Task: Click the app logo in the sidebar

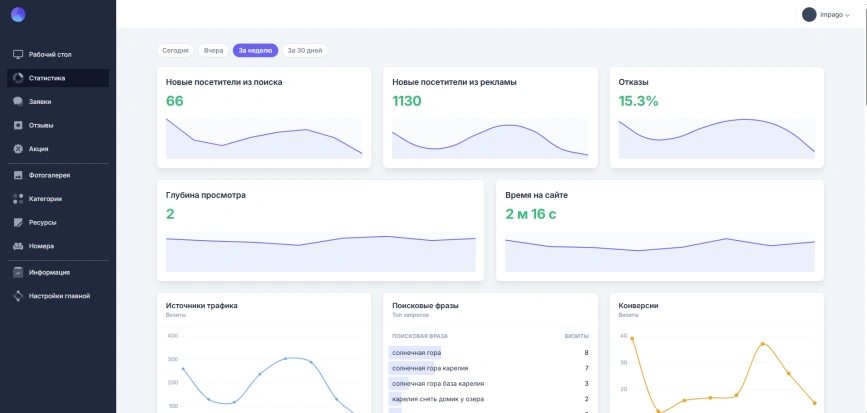Action: (18, 15)
